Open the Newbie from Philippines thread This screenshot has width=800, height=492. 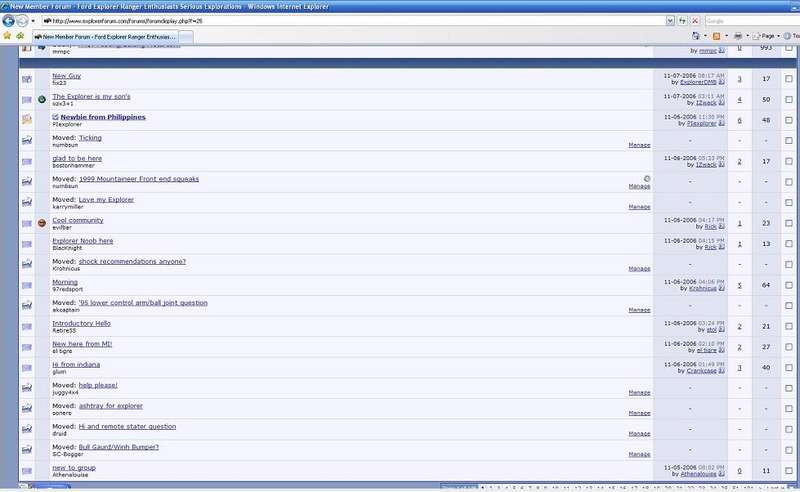103,117
